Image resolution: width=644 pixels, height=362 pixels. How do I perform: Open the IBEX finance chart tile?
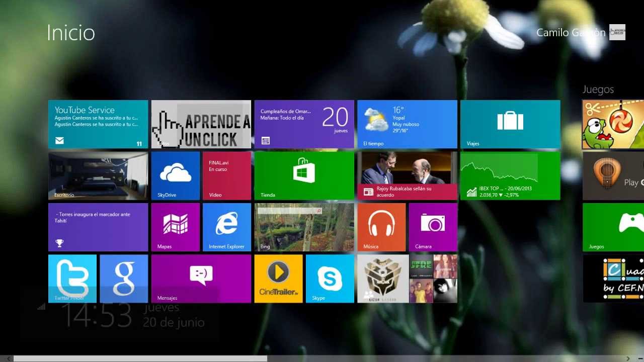pos(510,176)
